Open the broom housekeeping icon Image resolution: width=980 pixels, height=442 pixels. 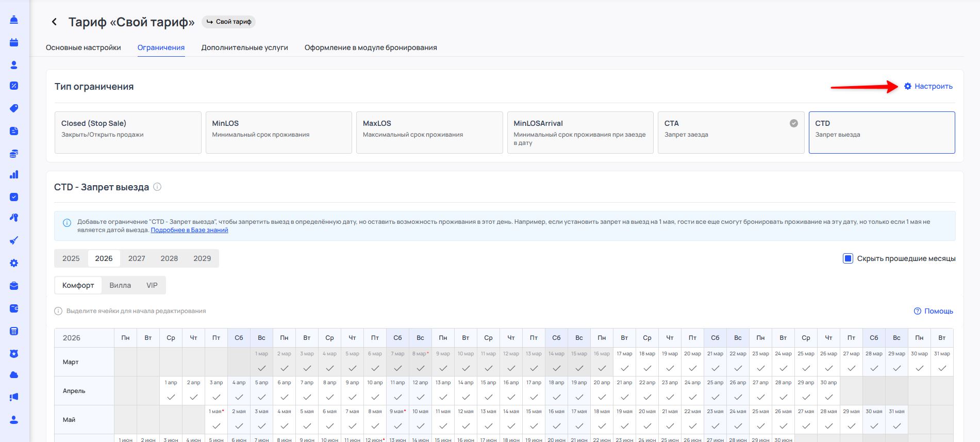tap(14, 240)
